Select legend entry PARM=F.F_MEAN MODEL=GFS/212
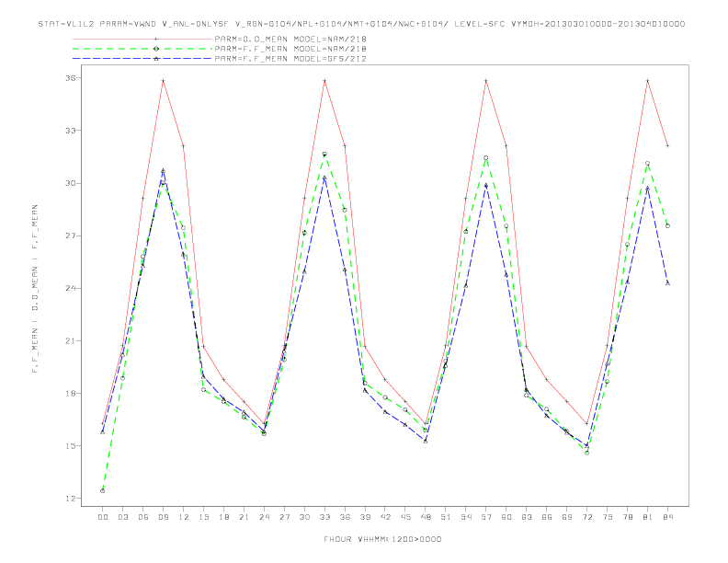The width and height of the screenshot is (728, 563). 290,59
